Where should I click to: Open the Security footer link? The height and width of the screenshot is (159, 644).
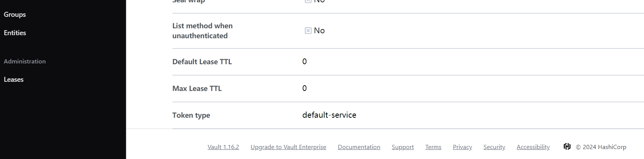pyautogui.click(x=494, y=147)
